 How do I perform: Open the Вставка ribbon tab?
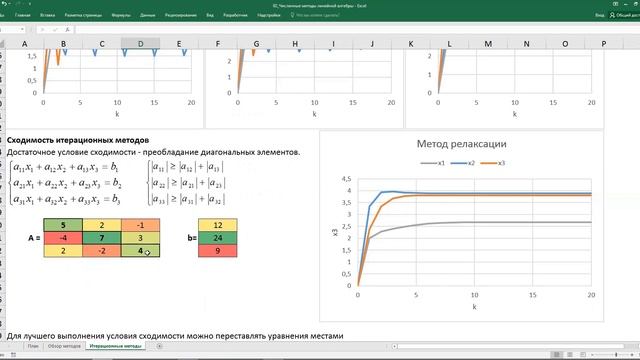(x=47, y=15)
